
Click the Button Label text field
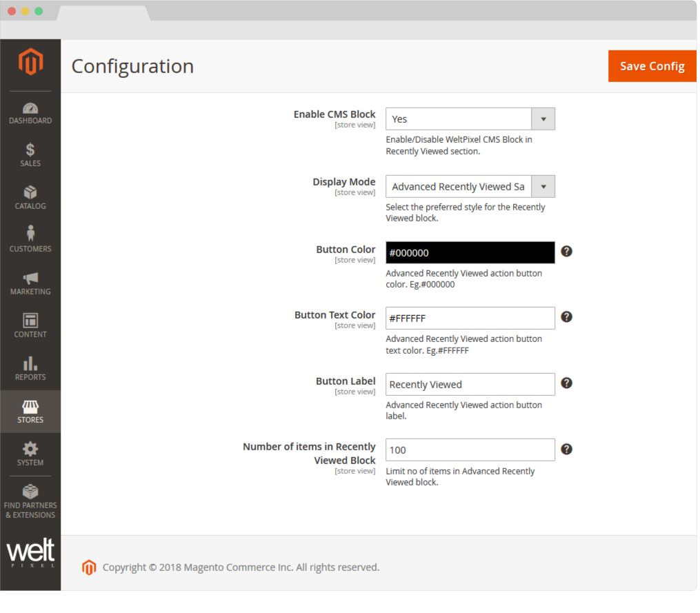click(x=470, y=385)
